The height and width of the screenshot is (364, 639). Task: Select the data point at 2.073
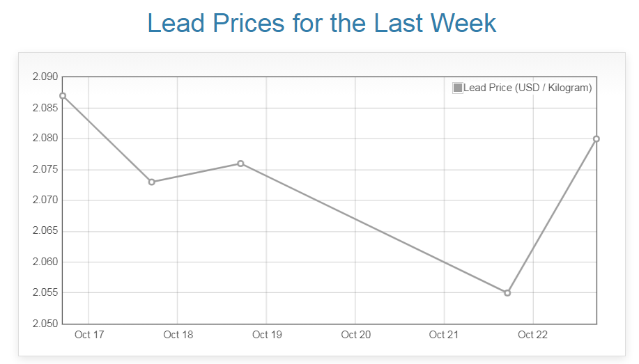pos(152,182)
